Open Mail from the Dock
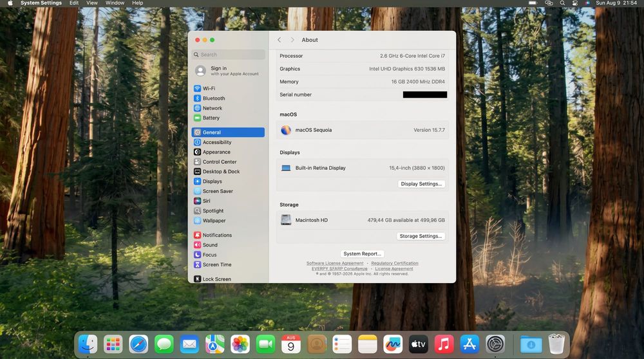This screenshot has width=644, height=359. (189, 344)
